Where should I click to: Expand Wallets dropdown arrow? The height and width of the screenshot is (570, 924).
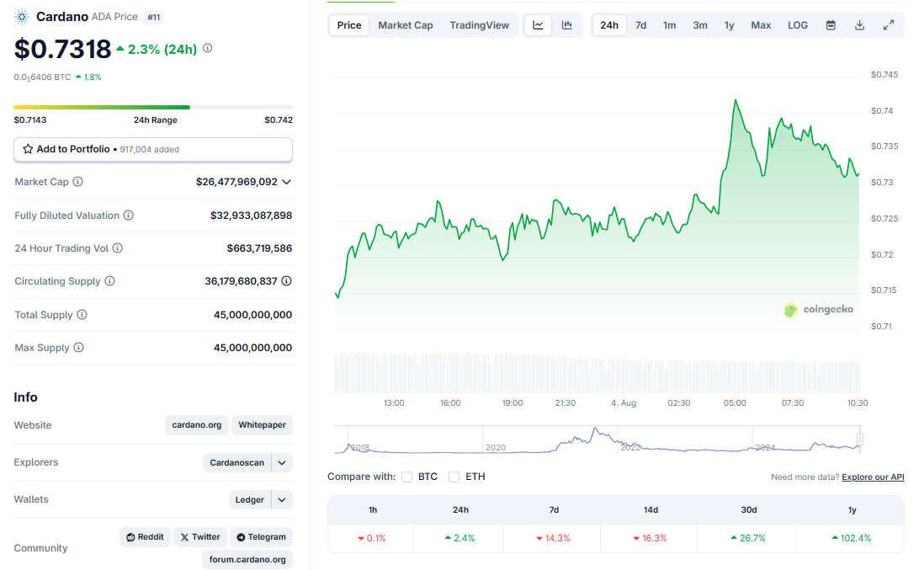pos(282,500)
